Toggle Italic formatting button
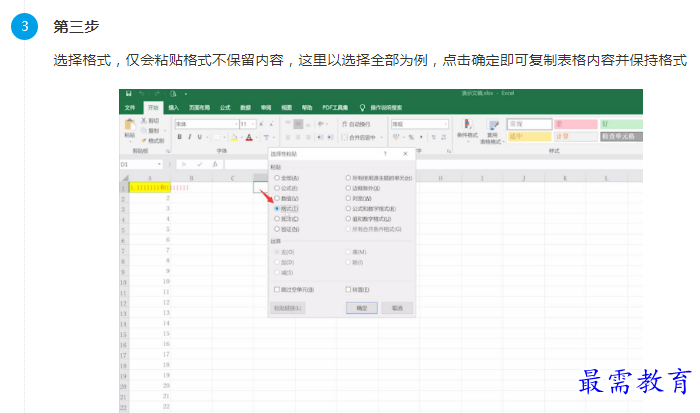700x413 pixels. [x=190, y=137]
